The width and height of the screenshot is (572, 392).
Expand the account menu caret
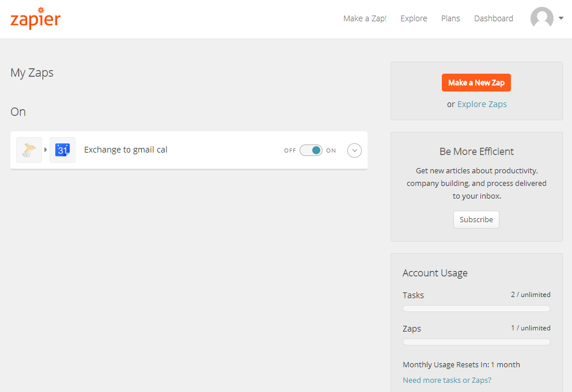click(x=561, y=18)
